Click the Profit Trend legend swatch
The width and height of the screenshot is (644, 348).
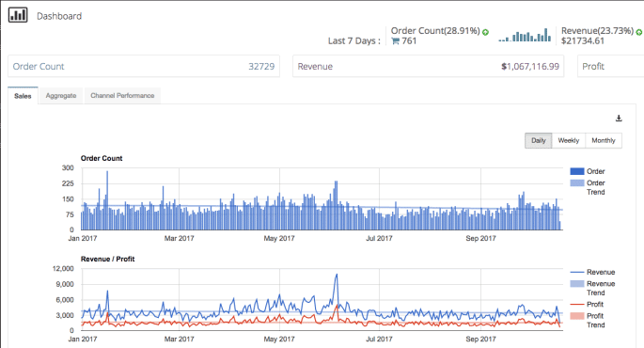(577, 315)
